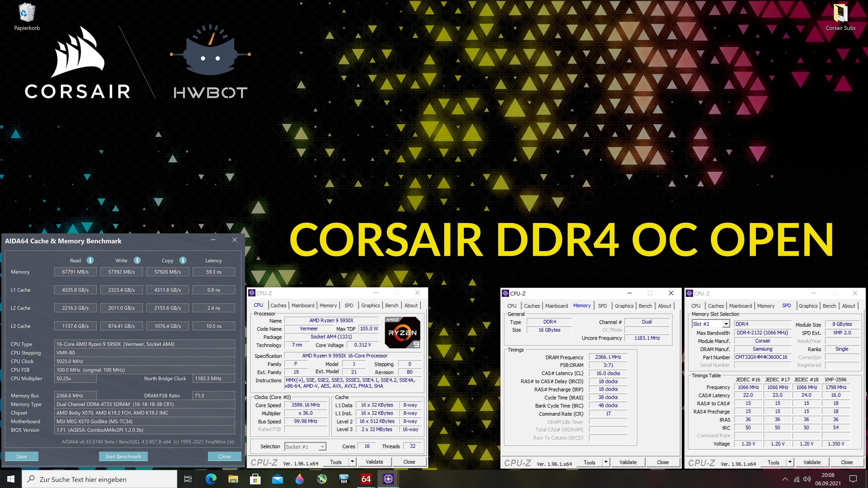Switch to Mainboard tab in CPU-Z CPU window
This screenshot has width=868, height=488.
click(x=303, y=305)
